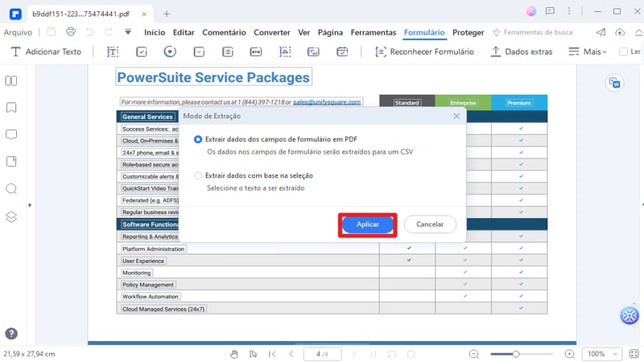Select the combo box form tool
Image resolution: width=644 pixels, height=362 pixels.
199,51
